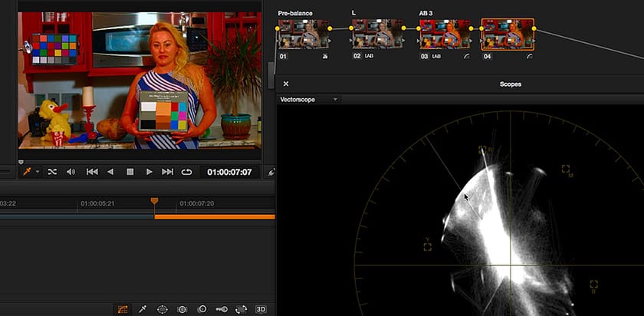Open the 3D stereoscopic palette icon
644x316 pixels.
(261, 309)
